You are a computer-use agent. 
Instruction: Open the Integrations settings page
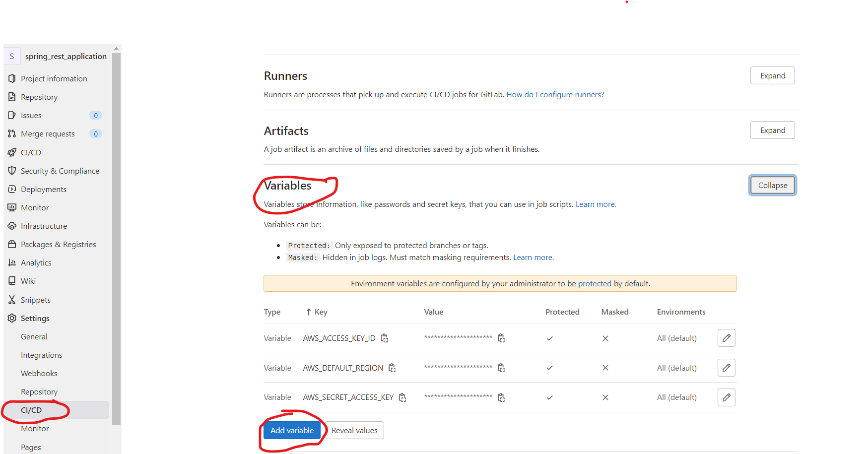(41, 355)
